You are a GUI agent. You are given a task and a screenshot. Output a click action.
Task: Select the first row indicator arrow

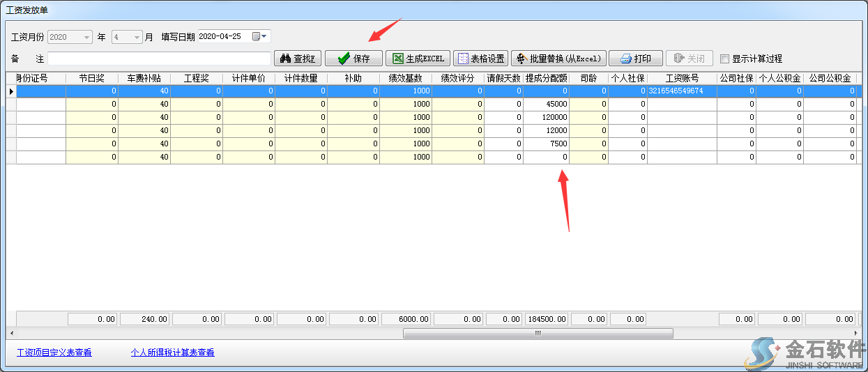pyautogui.click(x=11, y=91)
